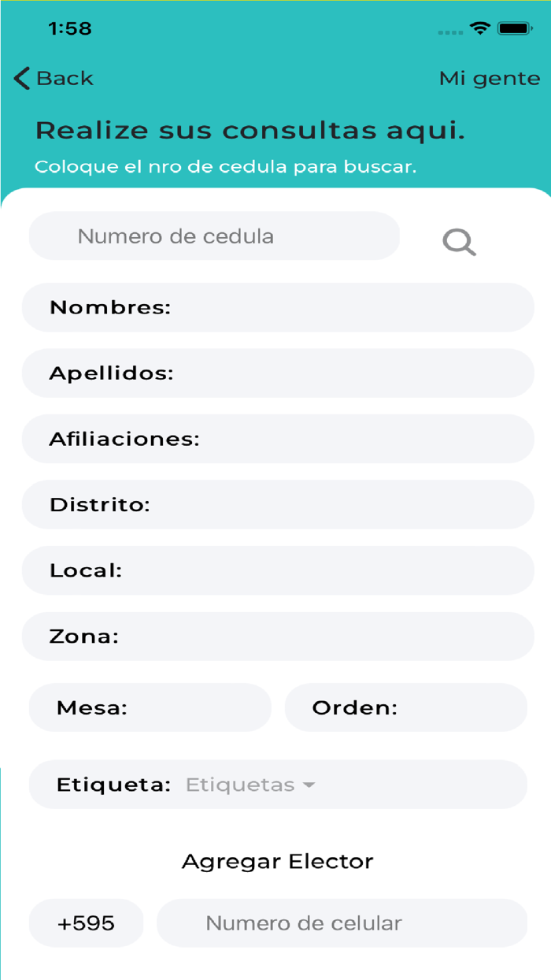Go back using the Back label

tap(65, 78)
